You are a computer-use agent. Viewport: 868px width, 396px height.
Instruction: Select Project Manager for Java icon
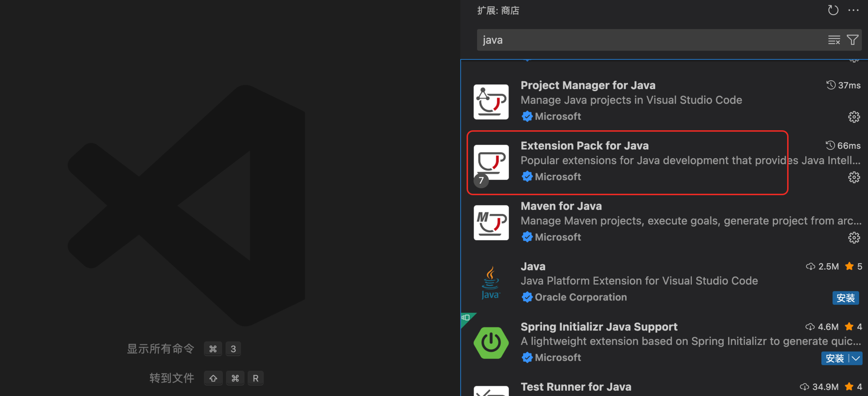(491, 102)
